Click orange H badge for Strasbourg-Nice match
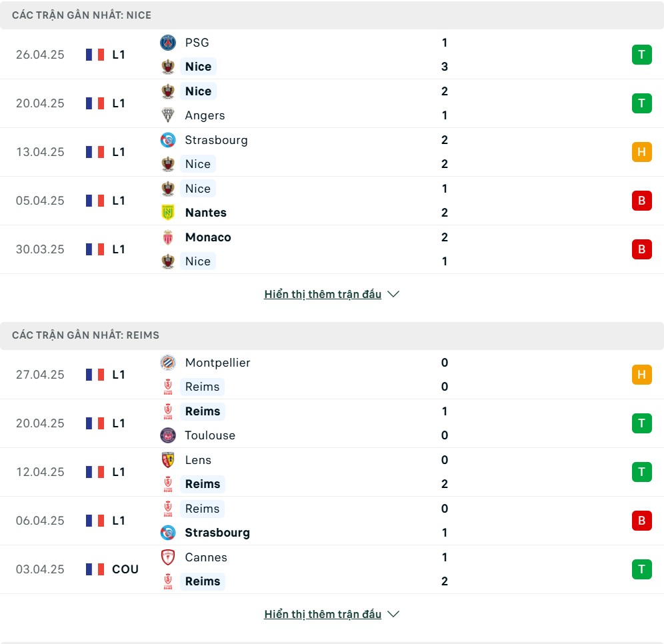 pos(641,152)
